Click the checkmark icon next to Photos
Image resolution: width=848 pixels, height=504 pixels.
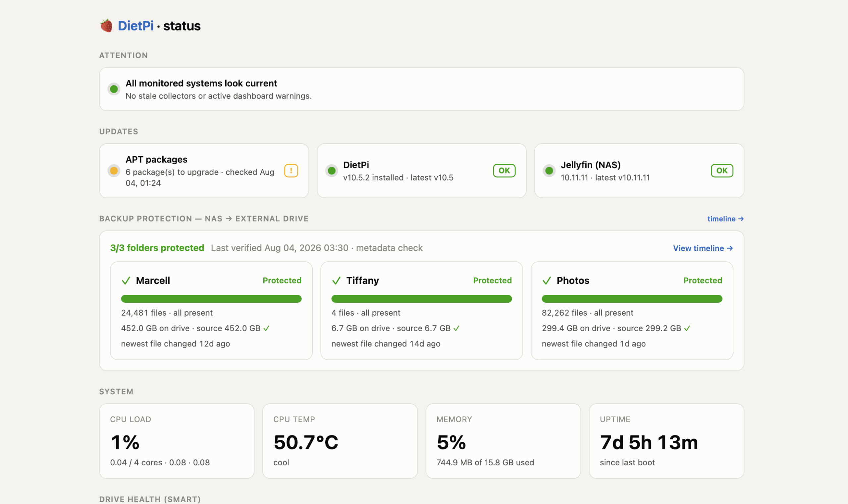[x=547, y=280]
